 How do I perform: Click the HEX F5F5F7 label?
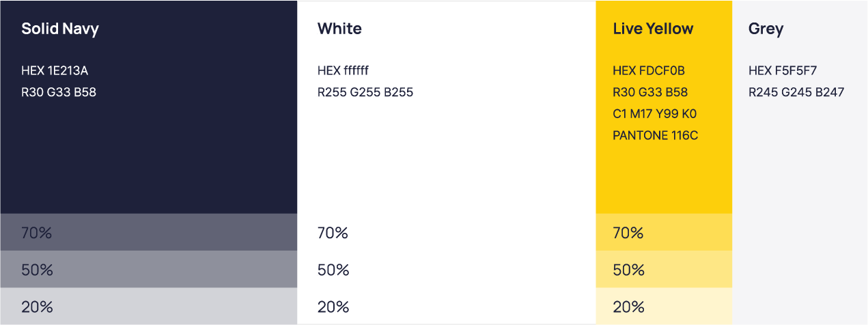click(x=783, y=70)
